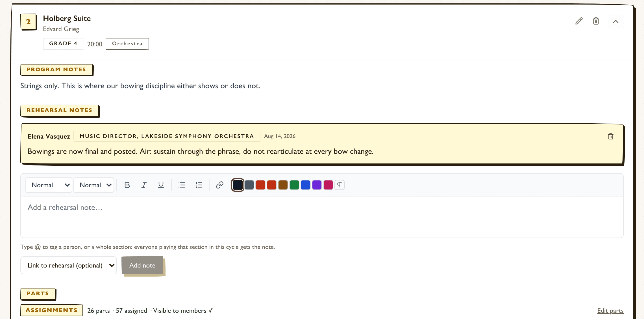The width and height of the screenshot is (644, 319).
Task: Click the number 2 order badge
Action: click(28, 21)
